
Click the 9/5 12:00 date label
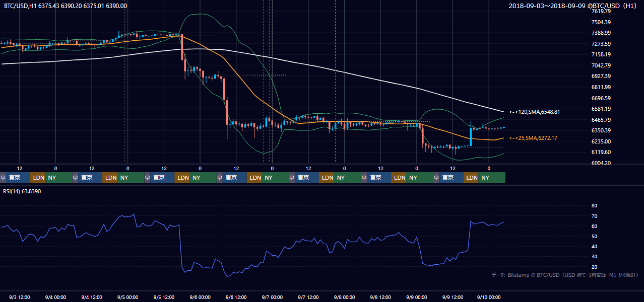(164, 297)
